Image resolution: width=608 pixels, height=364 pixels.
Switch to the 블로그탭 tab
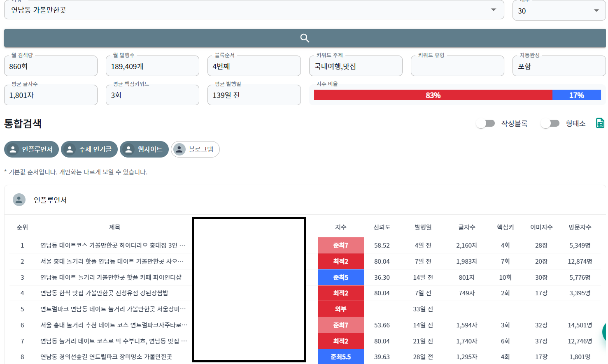tap(195, 149)
